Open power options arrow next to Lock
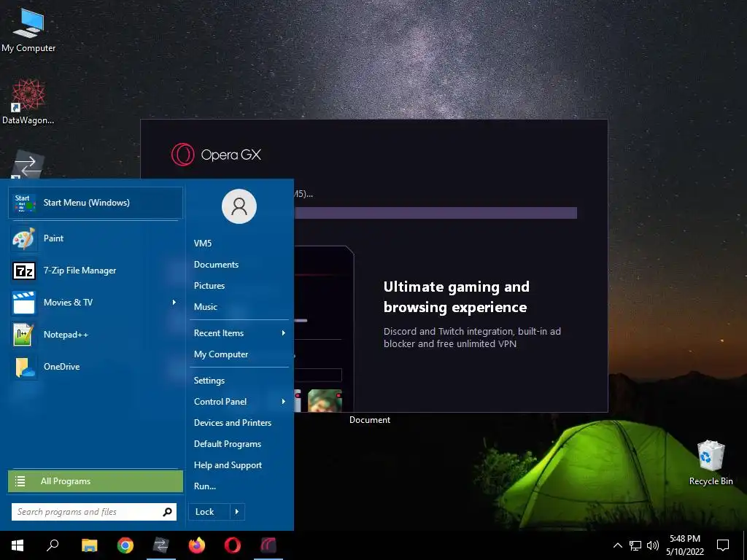This screenshot has width=747, height=560. coord(237,512)
